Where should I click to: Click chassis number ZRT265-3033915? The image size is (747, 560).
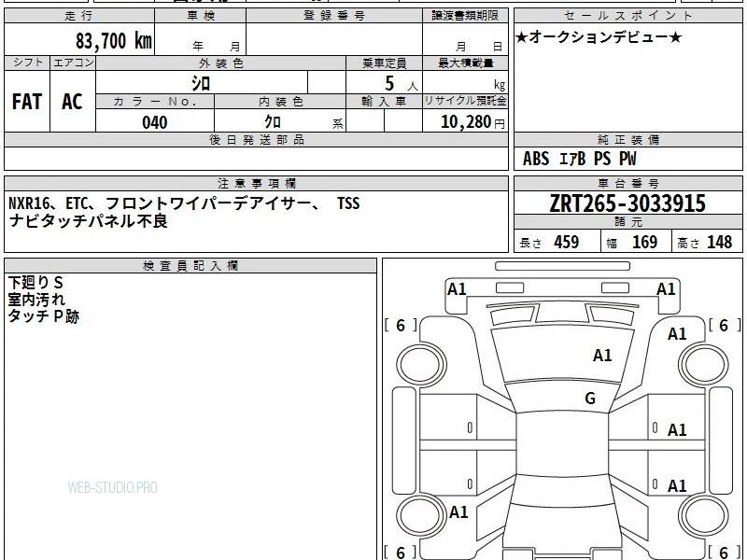[x=627, y=203]
